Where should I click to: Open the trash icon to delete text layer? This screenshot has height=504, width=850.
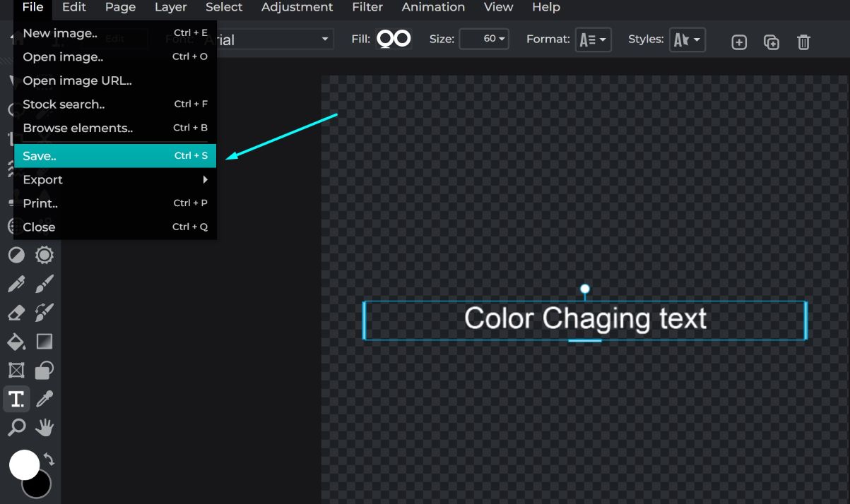point(803,42)
